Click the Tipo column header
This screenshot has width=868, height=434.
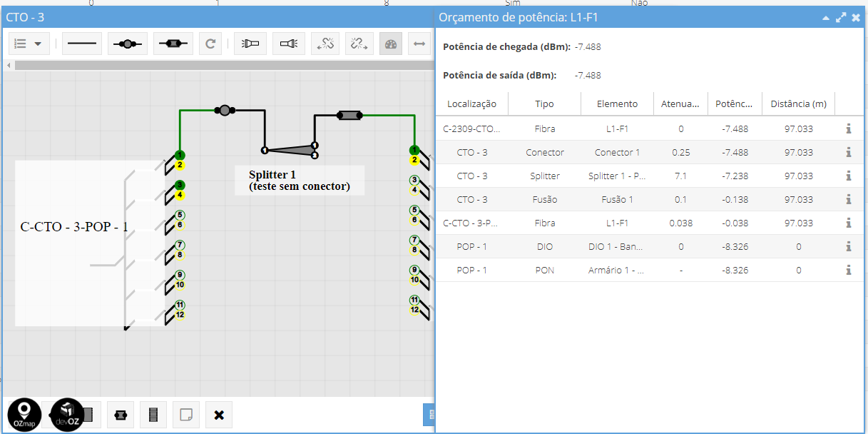544,104
